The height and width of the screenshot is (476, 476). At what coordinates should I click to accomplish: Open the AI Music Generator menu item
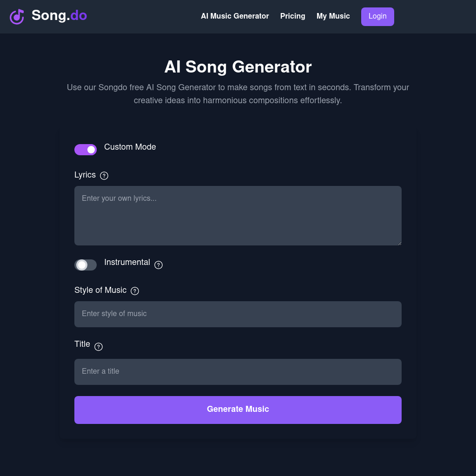click(x=235, y=16)
